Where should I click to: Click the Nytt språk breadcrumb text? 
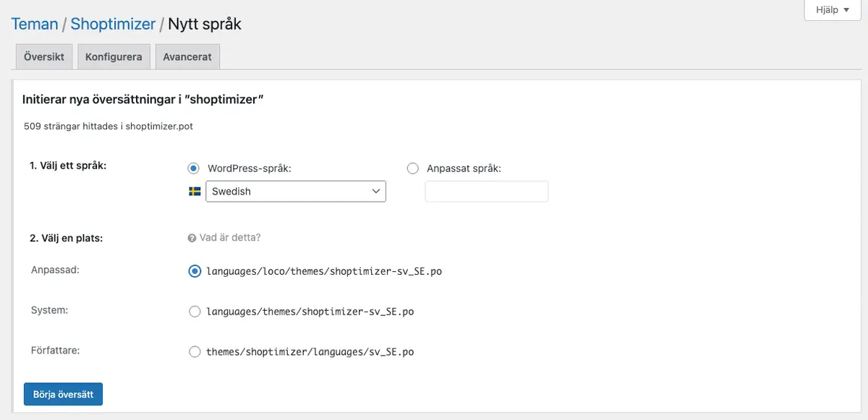pyautogui.click(x=203, y=24)
